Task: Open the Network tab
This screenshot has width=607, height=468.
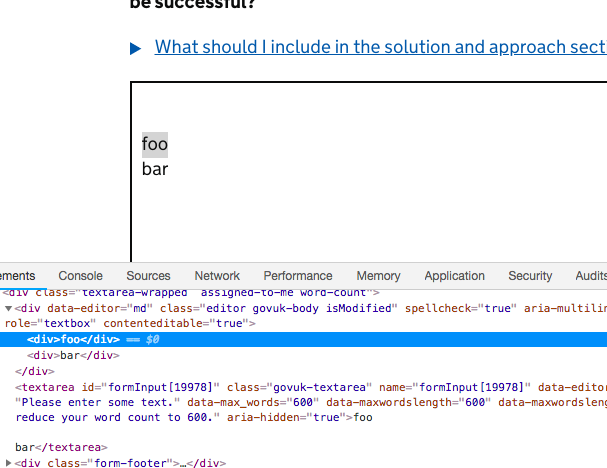Action: click(x=217, y=276)
